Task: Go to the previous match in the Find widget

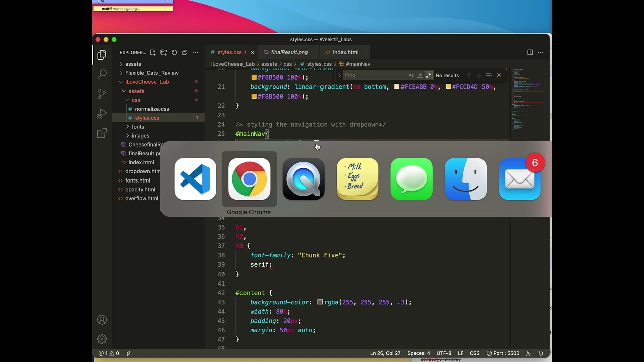Action: (x=468, y=75)
